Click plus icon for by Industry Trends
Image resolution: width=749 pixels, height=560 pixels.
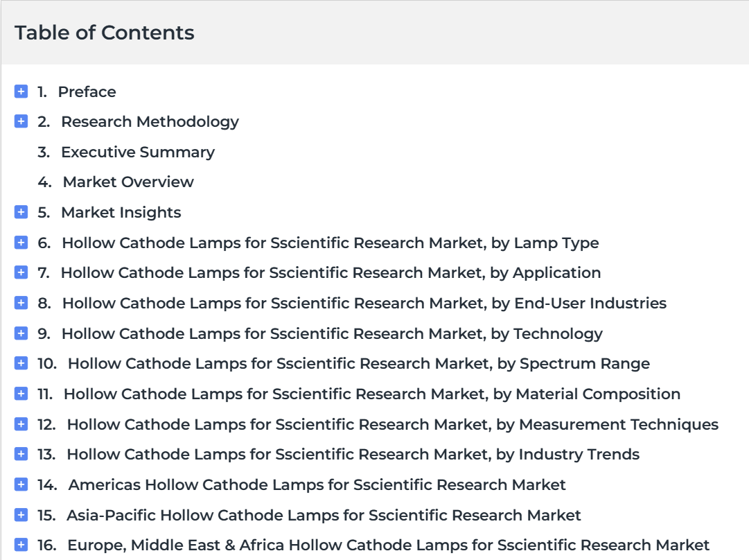(x=21, y=454)
